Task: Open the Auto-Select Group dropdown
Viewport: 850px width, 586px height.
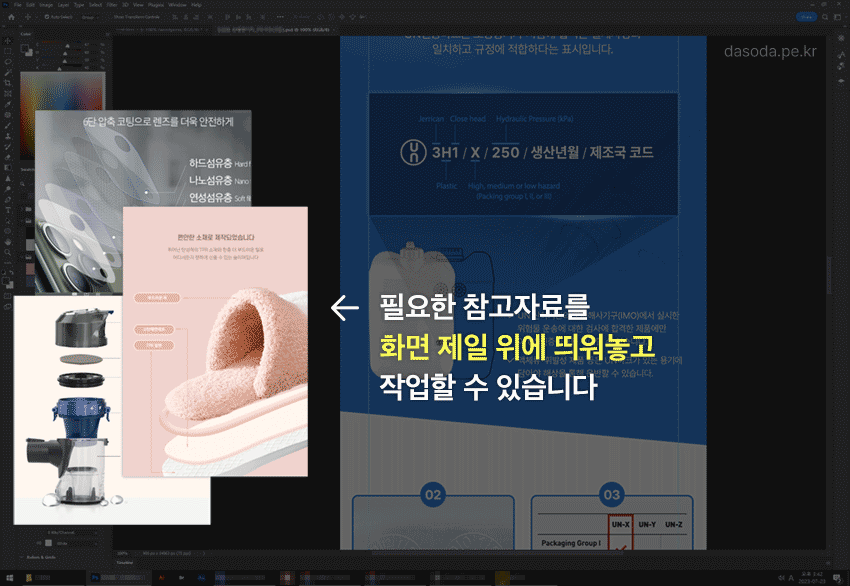Action: coord(89,17)
